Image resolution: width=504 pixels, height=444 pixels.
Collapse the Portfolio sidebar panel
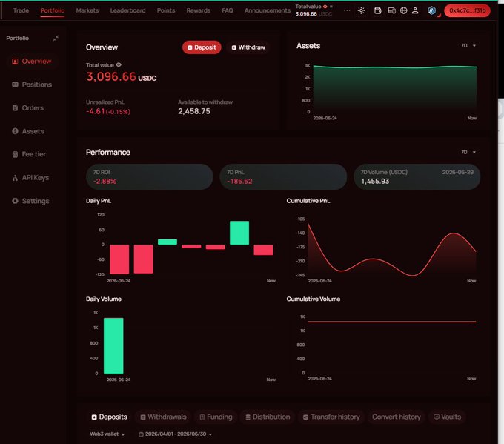click(x=56, y=38)
